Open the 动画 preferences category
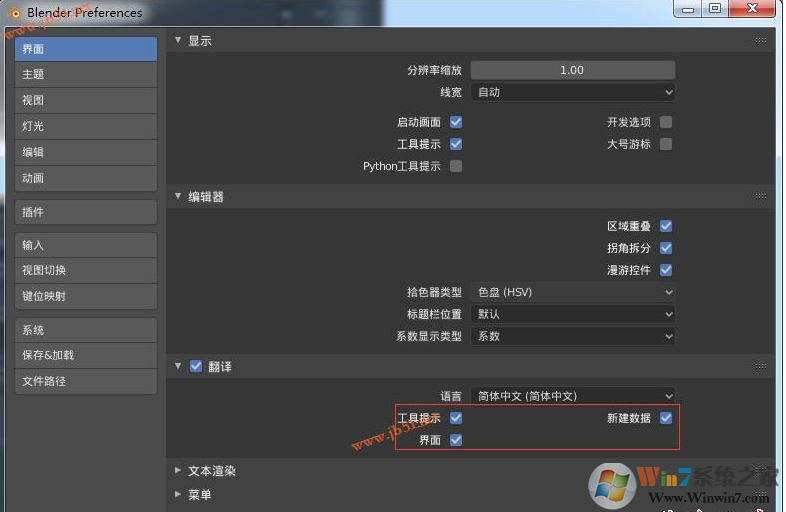This screenshot has width=786, height=512. tap(86, 179)
